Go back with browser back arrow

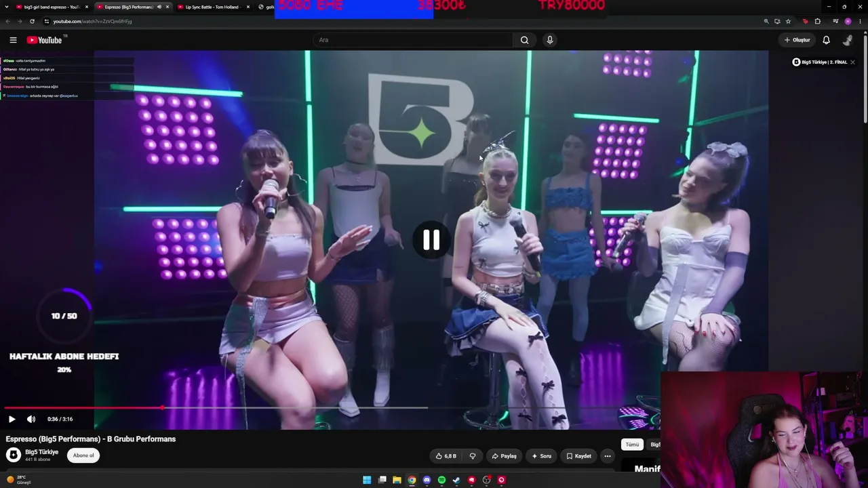(7, 21)
